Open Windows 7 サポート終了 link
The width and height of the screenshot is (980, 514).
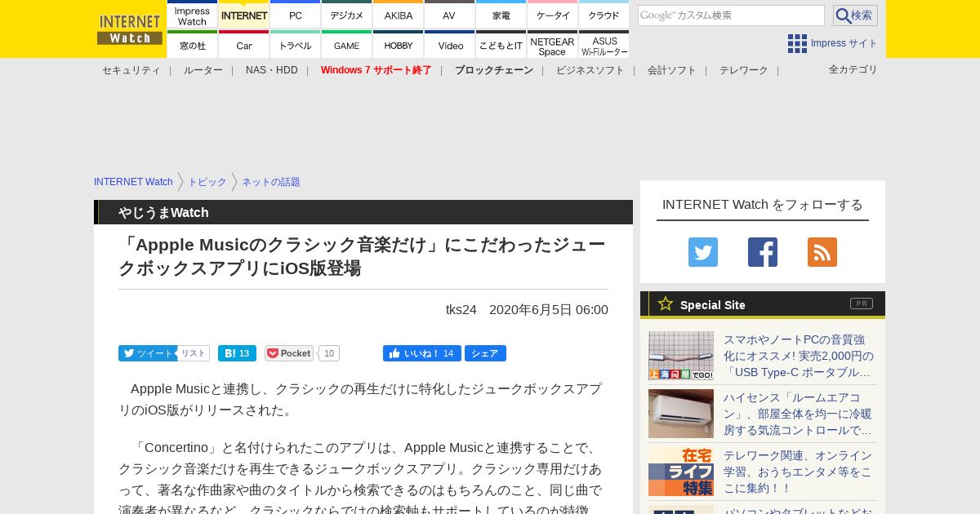376,70
